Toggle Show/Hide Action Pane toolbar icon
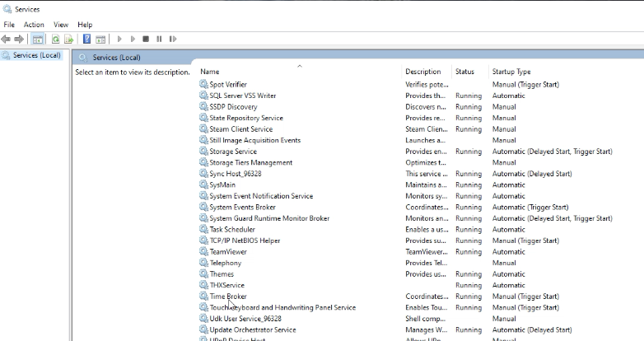Image resolution: width=644 pixels, height=341 pixels. coord(100,40)
